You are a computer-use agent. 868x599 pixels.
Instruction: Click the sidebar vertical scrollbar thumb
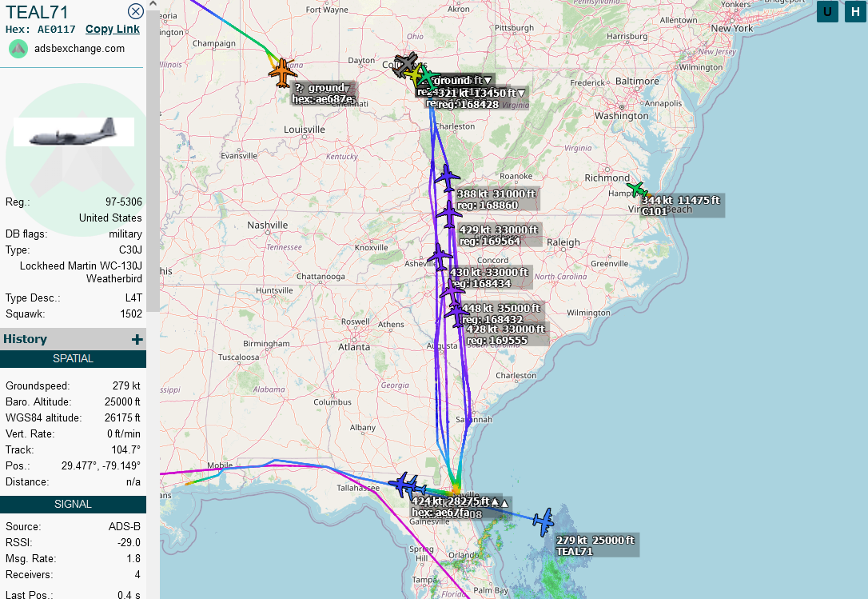point(153,161)
